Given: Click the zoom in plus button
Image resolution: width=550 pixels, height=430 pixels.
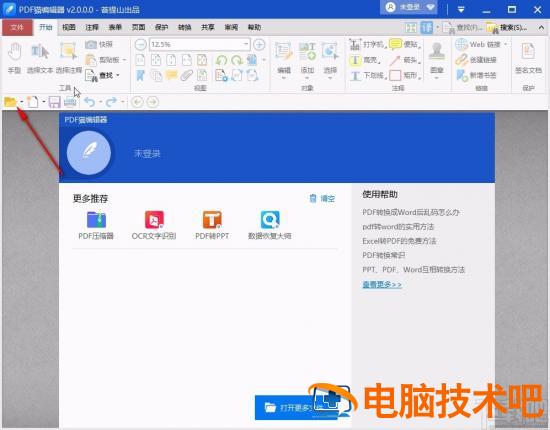Looking at the screenshot, I should tap(259, 45).
